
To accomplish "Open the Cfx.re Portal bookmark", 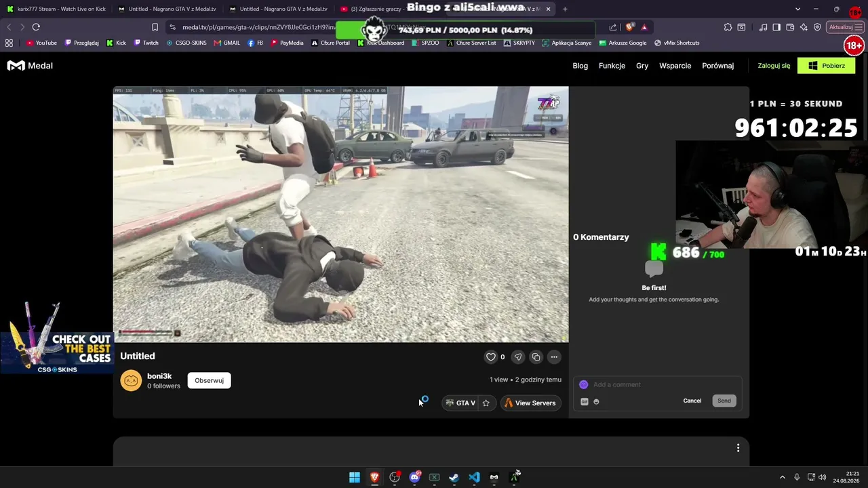I will (331, 43).
